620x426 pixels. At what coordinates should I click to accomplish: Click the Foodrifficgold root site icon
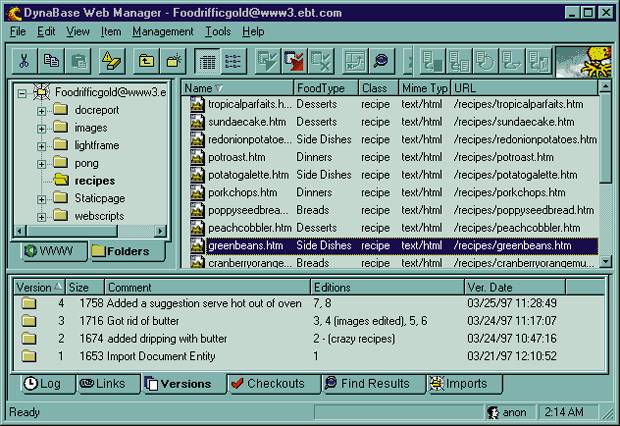point(42,92)
